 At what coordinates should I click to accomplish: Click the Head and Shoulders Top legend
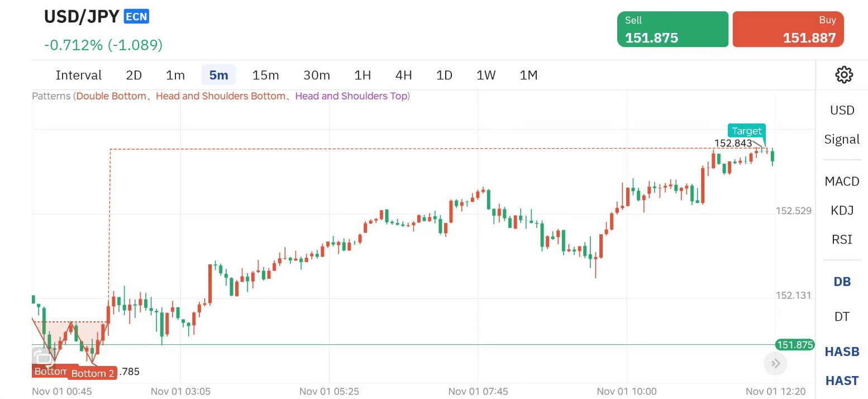tap(351, 96)
